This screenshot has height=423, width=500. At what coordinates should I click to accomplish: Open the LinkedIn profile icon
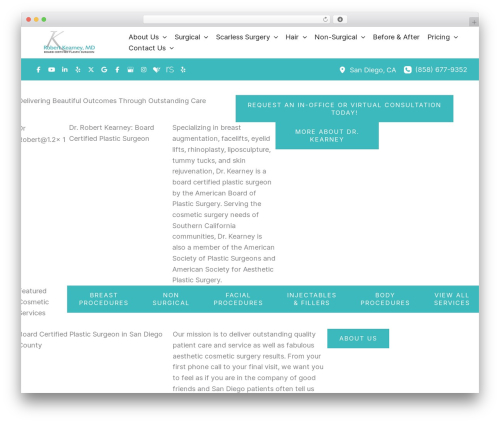pos(65,69)
